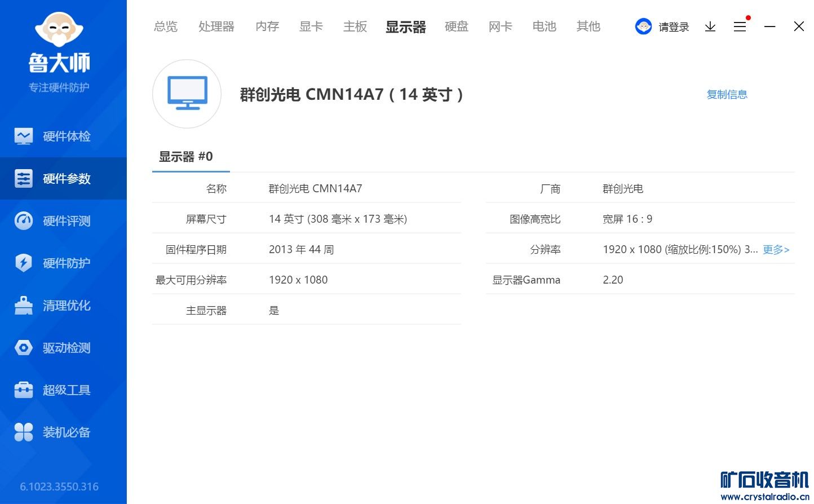Open 驱动检测 hexagon icon
This screenshot has width=814, height=504.
(24, 348)
